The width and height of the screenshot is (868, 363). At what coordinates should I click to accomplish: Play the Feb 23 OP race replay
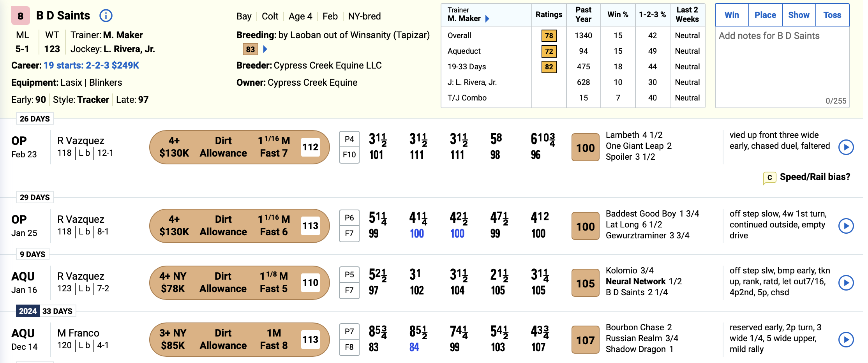tap(846, 147)
